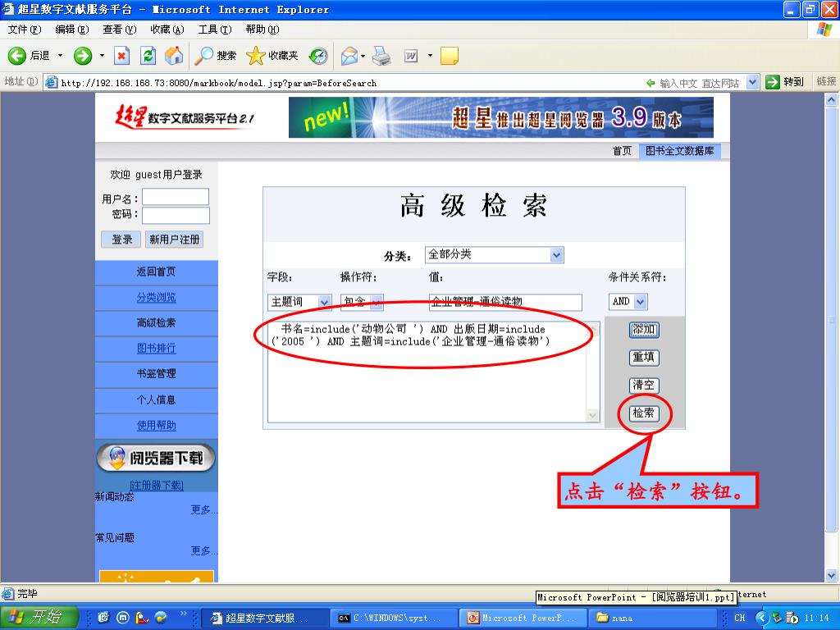Open the 操作符 包含 dropdown
Screen dimensions: 840x630
(x=362, y=302)
